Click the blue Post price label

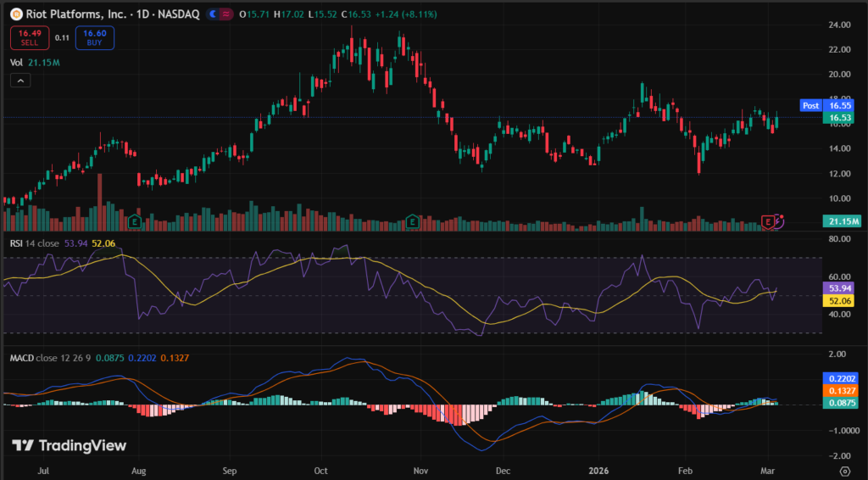coord(810,105)
